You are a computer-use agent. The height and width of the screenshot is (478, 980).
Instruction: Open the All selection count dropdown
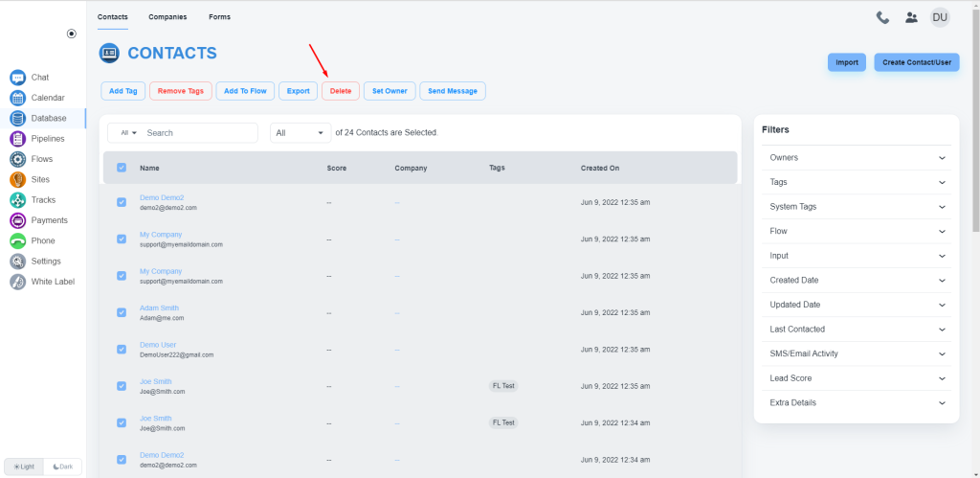point(301,132)
